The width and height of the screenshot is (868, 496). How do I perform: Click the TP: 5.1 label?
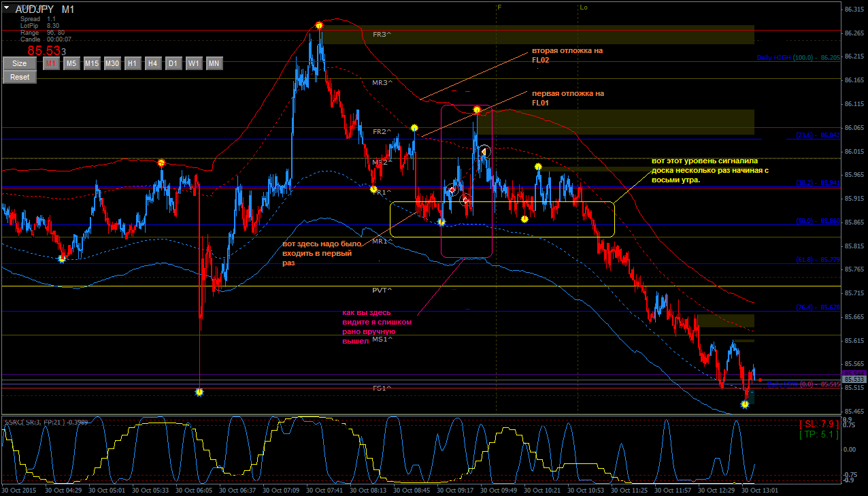[818, 435]
